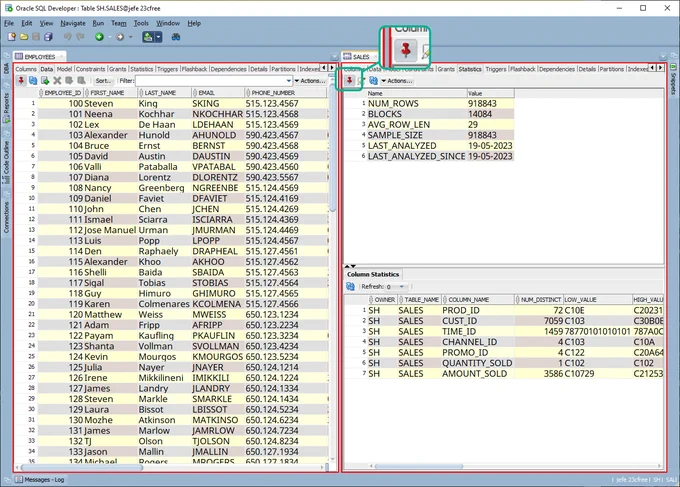Click into the Filter input field
The width and height of the screenshot is (680, 487).
click(210, 81)
